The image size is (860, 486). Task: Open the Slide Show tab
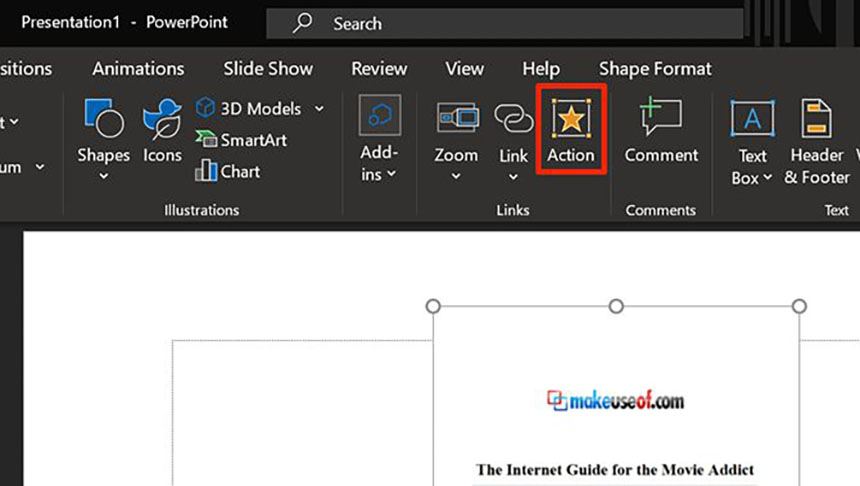point(267,69)
